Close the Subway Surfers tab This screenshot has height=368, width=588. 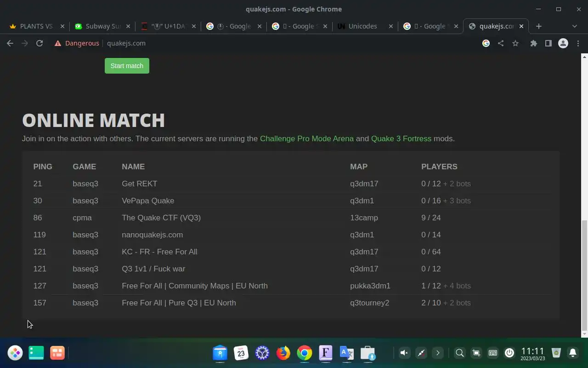pyautogui.click(x=128, y=26)
